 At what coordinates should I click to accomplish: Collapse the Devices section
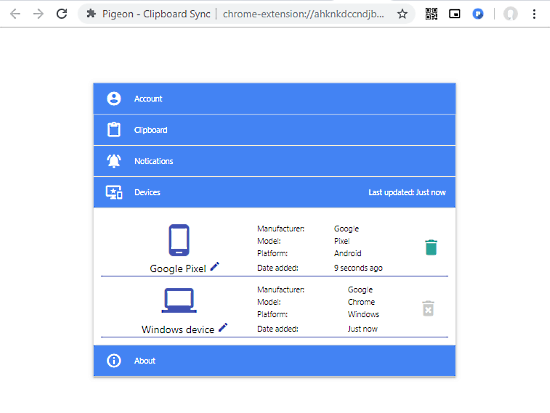click(274, 192)
